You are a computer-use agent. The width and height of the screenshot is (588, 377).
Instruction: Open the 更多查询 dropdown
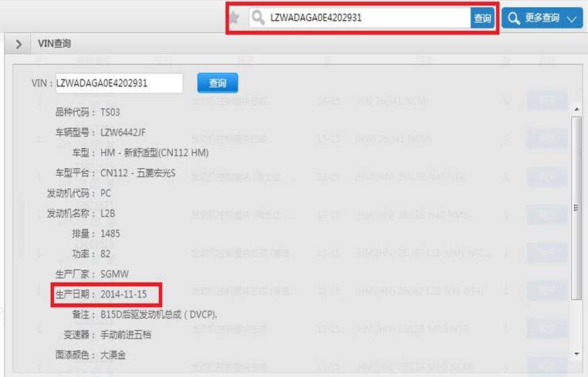click(x=542, y=18)
